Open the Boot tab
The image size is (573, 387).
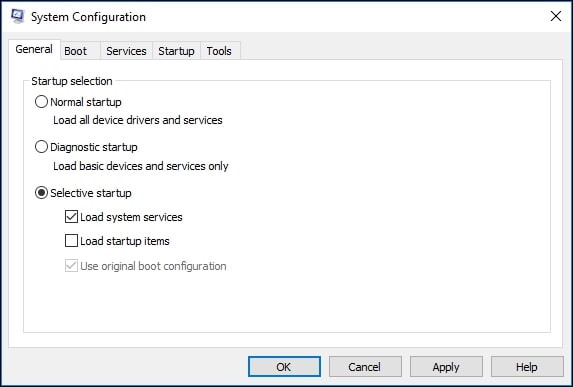coord(76,51)
